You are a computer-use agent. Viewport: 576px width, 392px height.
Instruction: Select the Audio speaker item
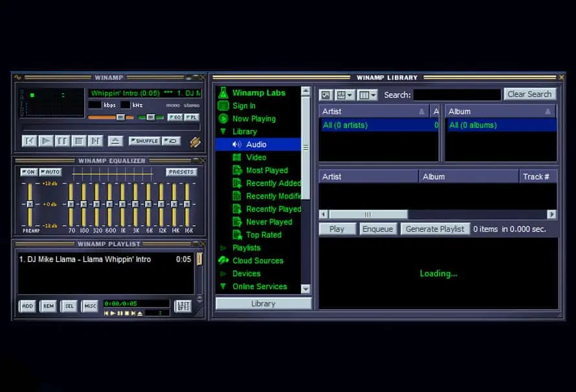click(258, 144)
